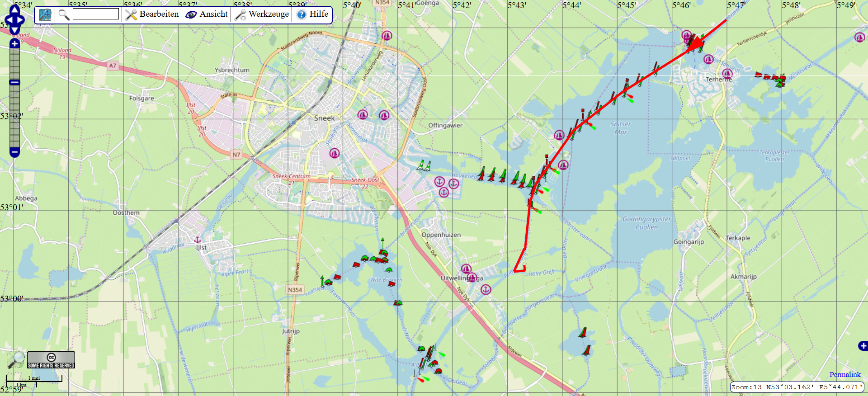Expand the Hilfe dropdown
Screen dimensions: 868x396
point(312,14)
